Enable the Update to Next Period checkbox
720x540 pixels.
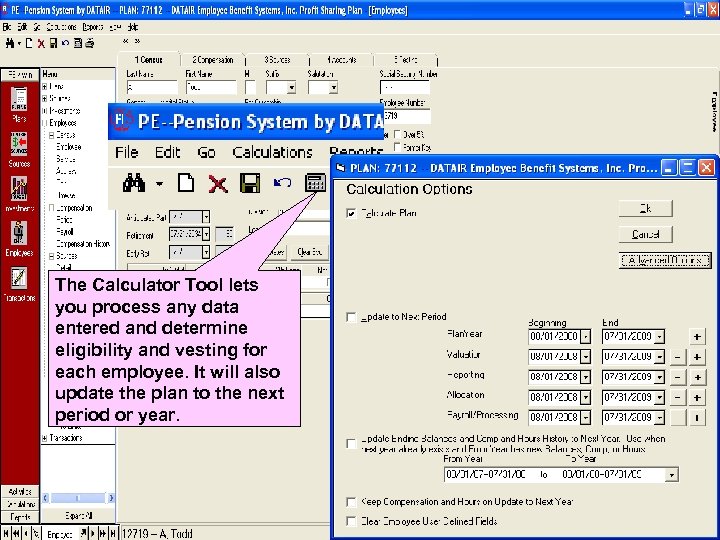point(351,317)
